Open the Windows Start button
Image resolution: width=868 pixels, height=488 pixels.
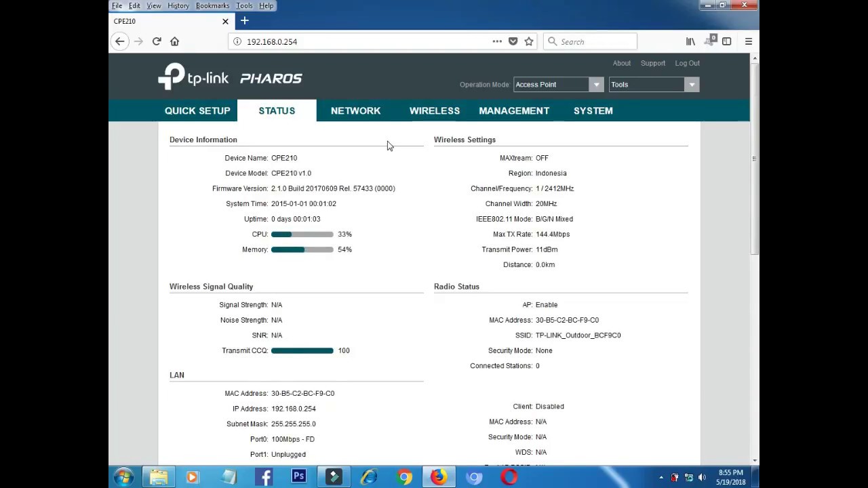[123, 477]
